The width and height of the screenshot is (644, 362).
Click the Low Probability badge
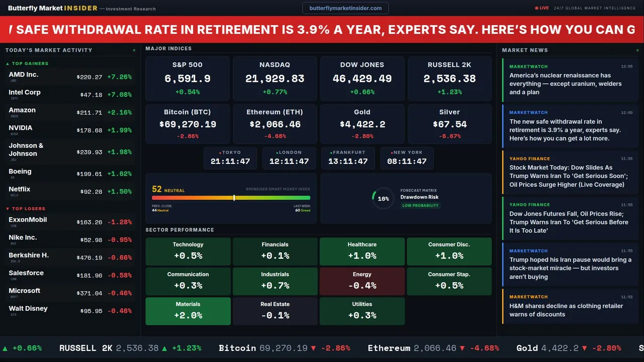[x=420, y=206]
